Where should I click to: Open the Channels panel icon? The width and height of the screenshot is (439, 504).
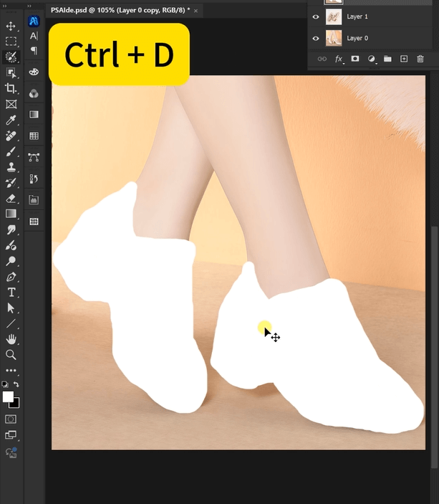(x=34, y=93)
